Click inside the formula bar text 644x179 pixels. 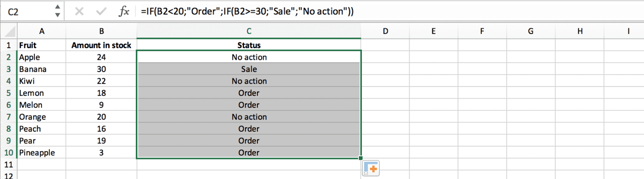click(x=247, y=12)
